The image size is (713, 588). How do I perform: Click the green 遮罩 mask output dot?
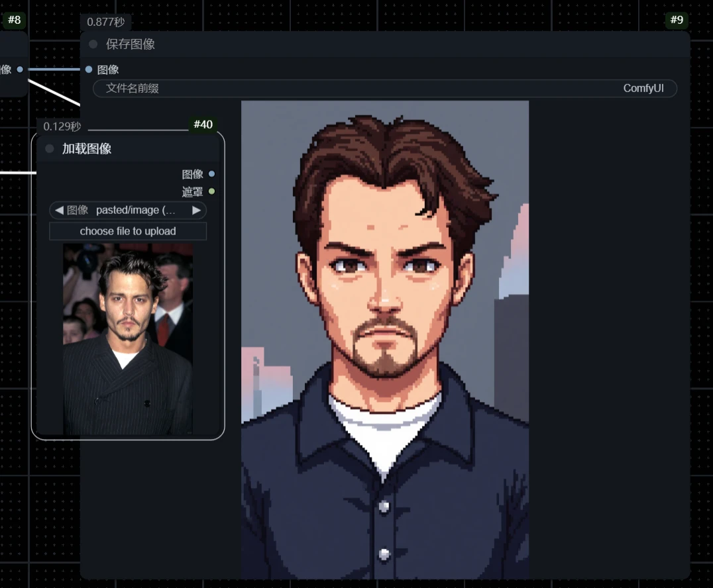pyautogui.click(x=211, y=191)
